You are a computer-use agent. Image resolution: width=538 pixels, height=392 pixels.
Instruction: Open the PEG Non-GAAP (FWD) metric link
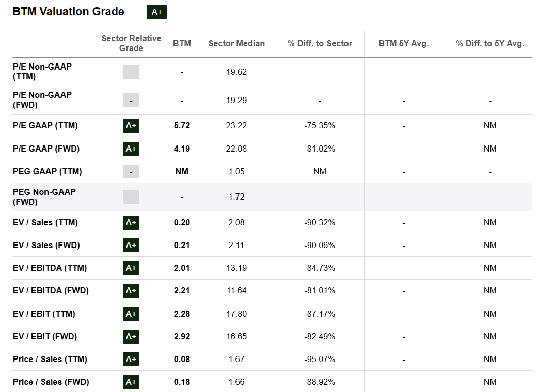(x=44, y=197)
